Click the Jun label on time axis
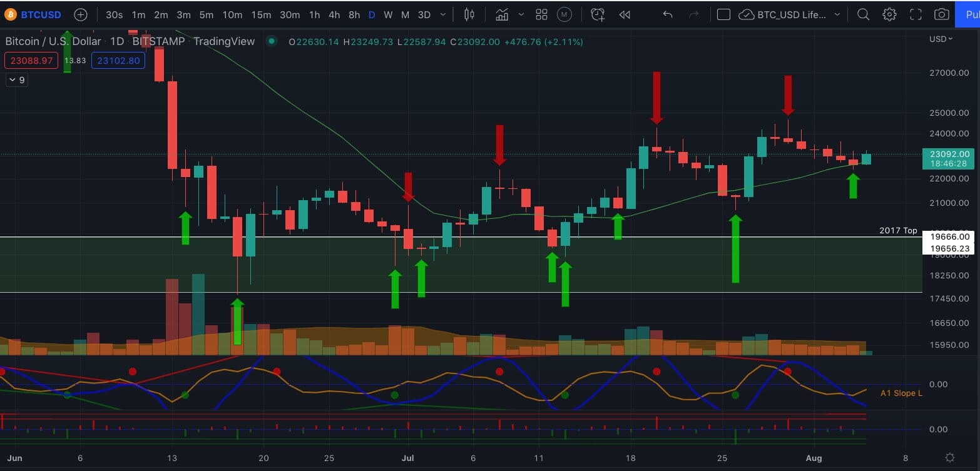The width and height of the screenshot is (980, 471). (x=15, y=458)
